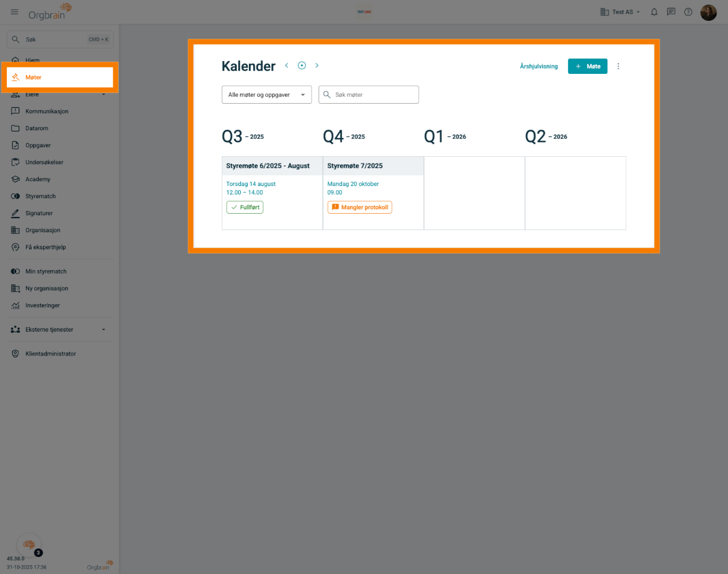Jump to today in the calendar
The height and width of the screenshot is (574, 728).
click(x=302, y=65)
